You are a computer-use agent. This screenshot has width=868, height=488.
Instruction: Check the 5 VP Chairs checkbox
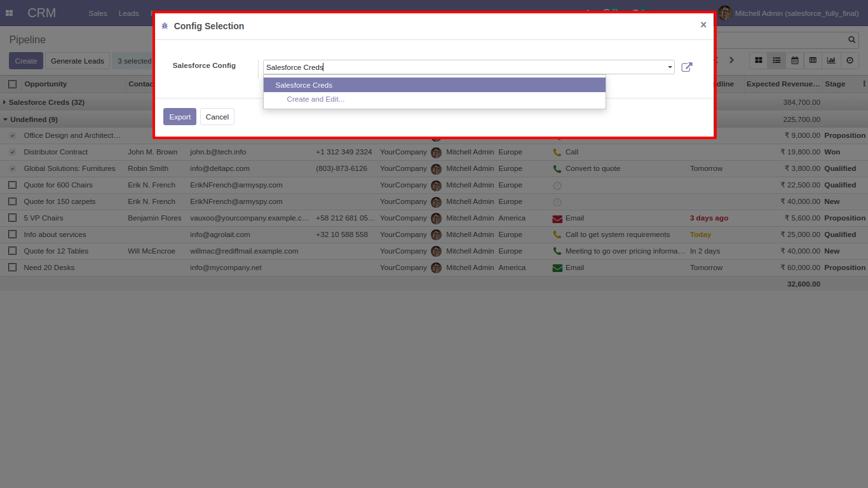[x=13, y=218]
